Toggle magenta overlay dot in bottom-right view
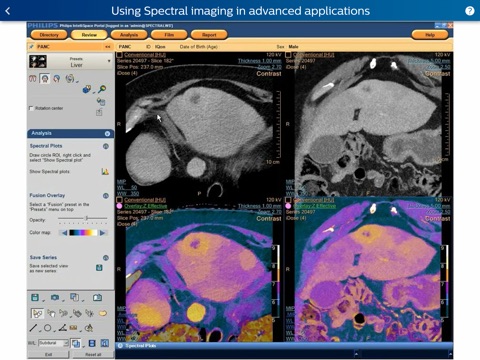Screen dimensions: 480x360 click(x=288, y=206)
